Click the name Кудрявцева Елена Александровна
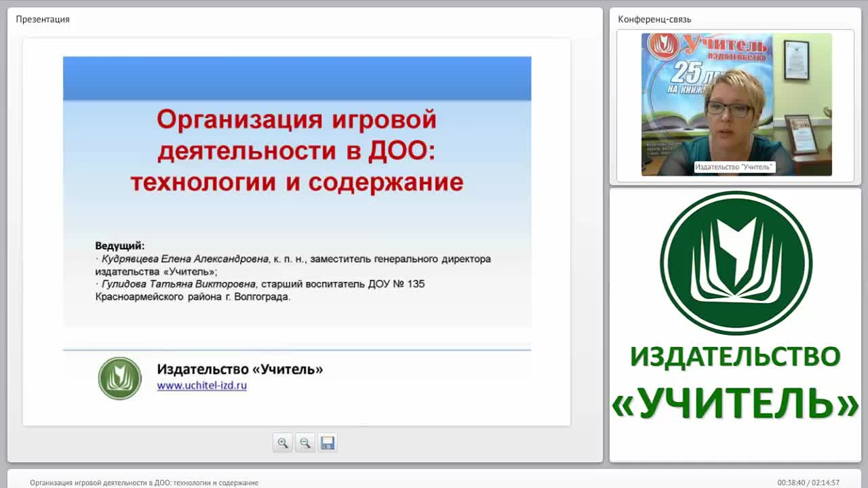 pyautogui.click(x=185, y=259)
